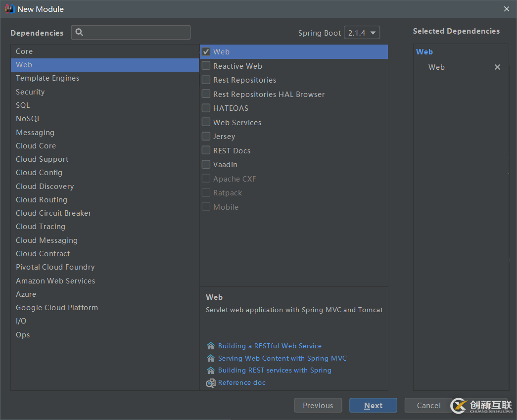Click the IntelliJ logo in title bar
Viewport: 517px width, 420px height.
(x=10, y=9)
